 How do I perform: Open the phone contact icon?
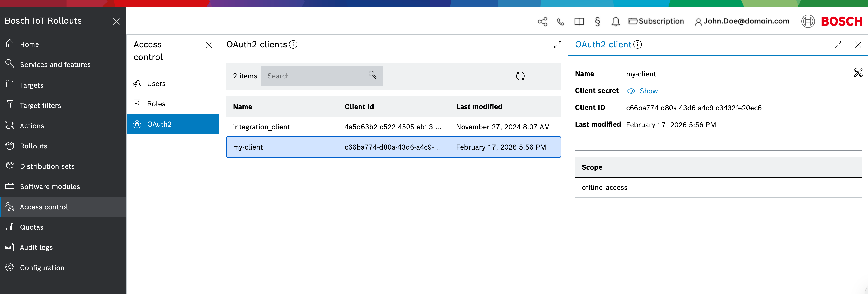(x=560, y=22)
